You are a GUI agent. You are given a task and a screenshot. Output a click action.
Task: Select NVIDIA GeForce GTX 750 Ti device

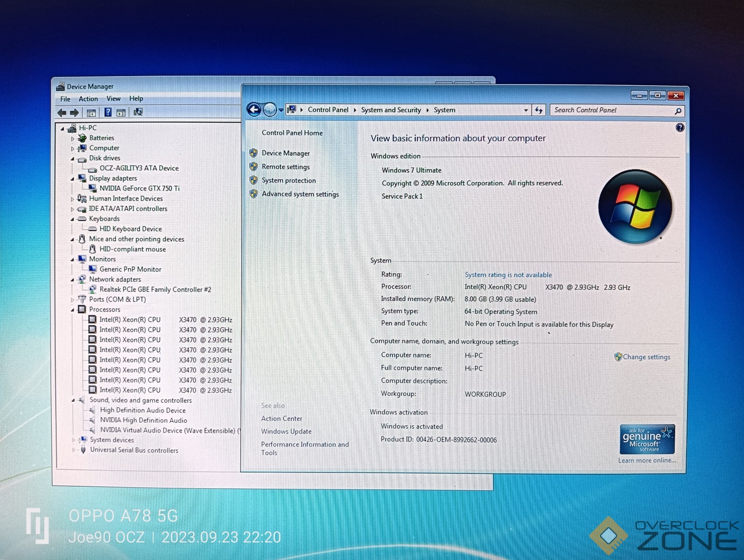pos(139,189)
